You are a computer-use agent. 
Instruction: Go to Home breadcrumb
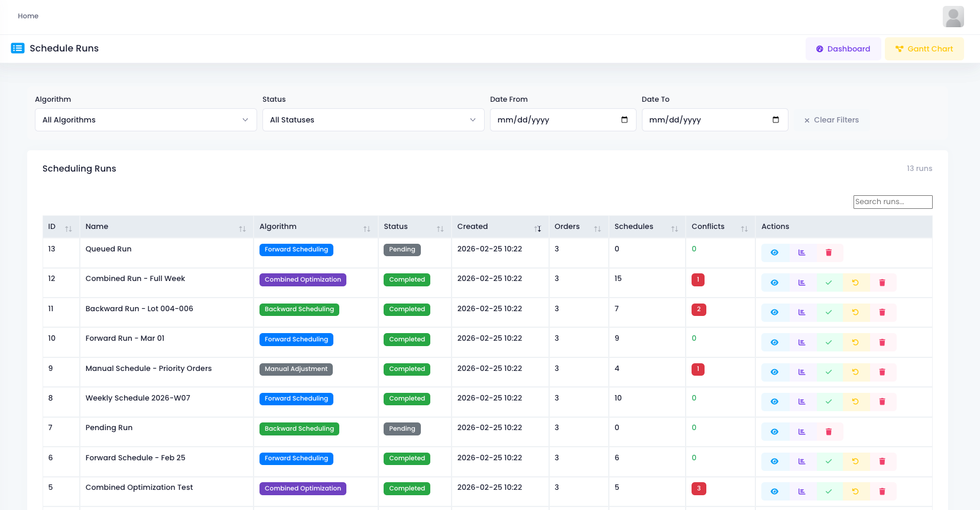pos(28,16)
